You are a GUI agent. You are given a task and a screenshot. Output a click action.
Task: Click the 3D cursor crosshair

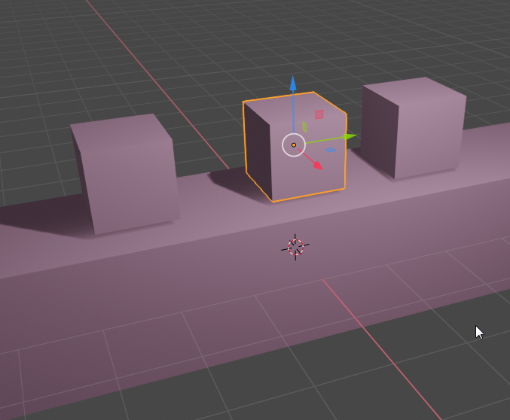tap(295, 247)
